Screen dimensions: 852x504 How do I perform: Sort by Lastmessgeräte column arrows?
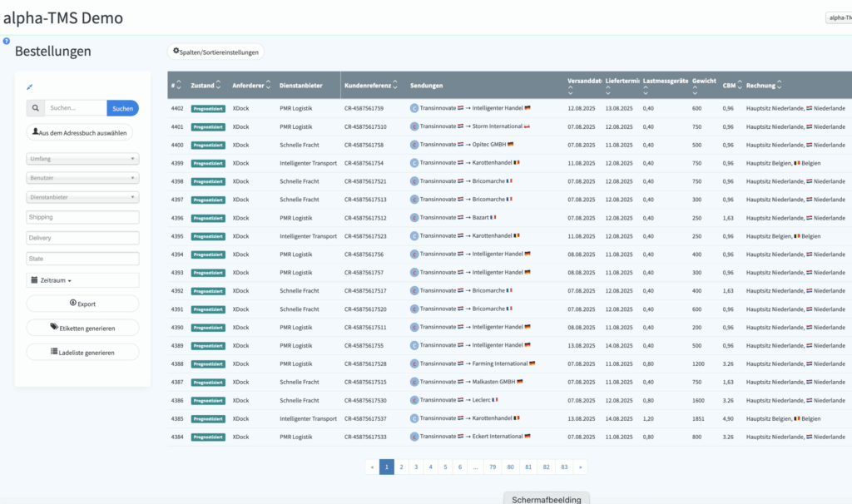(646, 91)
